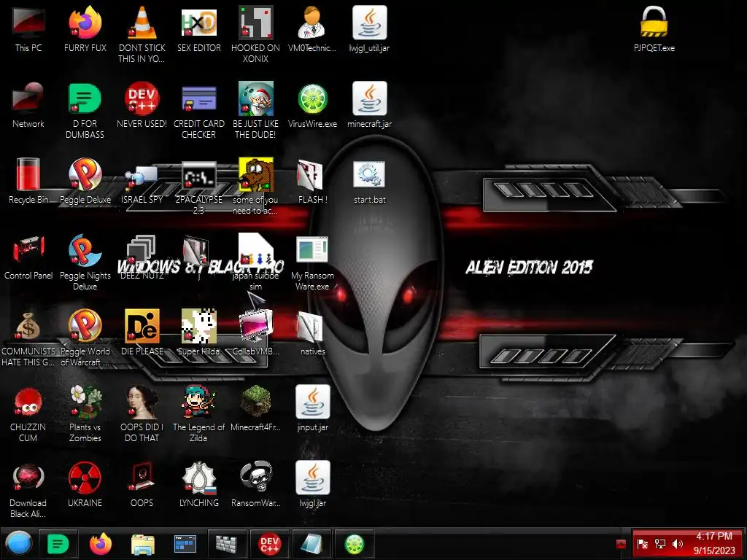Open the Start orb on taskbar
Viewport: 747px width, 560px height.
pyautogui.click(x=18, y=543)
